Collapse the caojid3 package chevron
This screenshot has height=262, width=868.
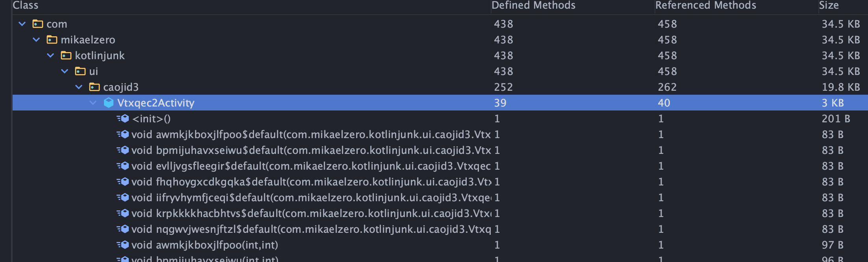[79, 87]
